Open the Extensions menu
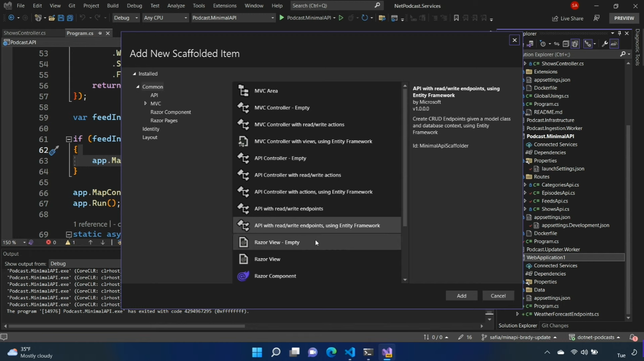Screen dimensions: 644x361 [225, 6]
